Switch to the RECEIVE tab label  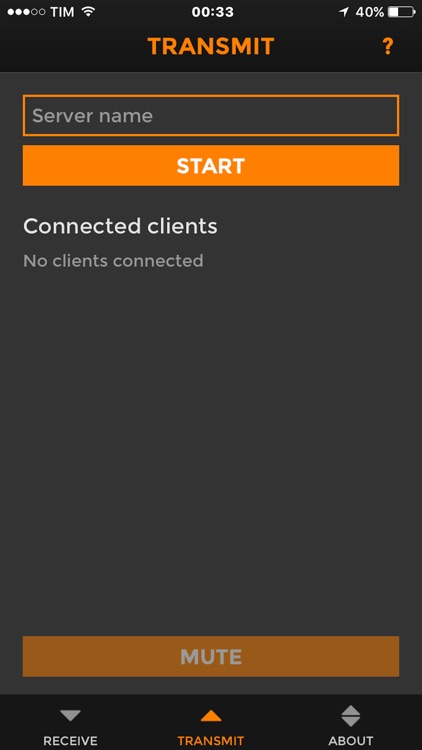(70, 741)
